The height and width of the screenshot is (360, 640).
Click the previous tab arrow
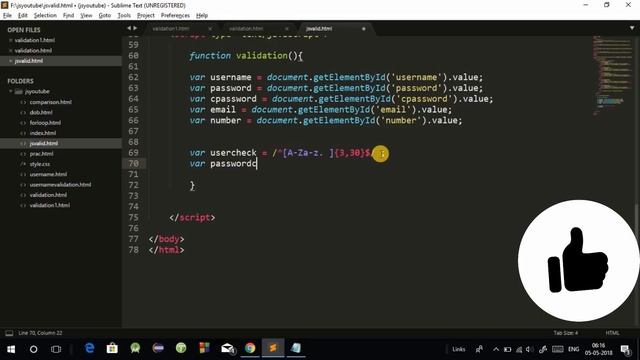tap(129, 28)
